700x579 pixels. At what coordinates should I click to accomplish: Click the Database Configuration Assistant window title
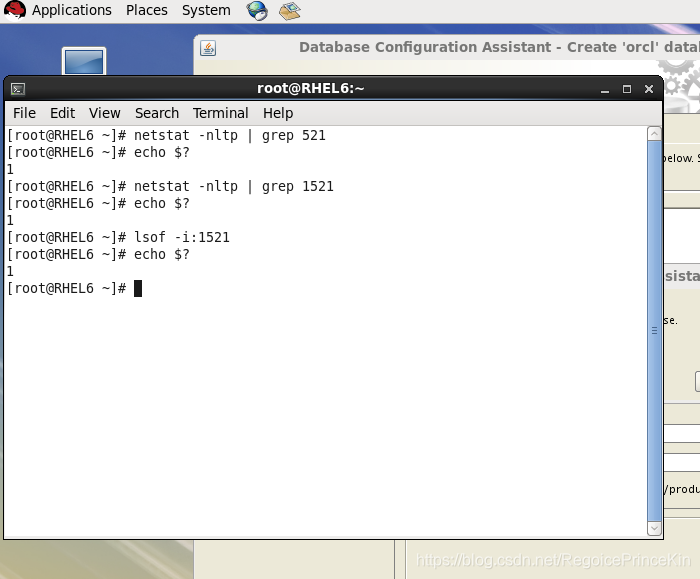(499, 47)
